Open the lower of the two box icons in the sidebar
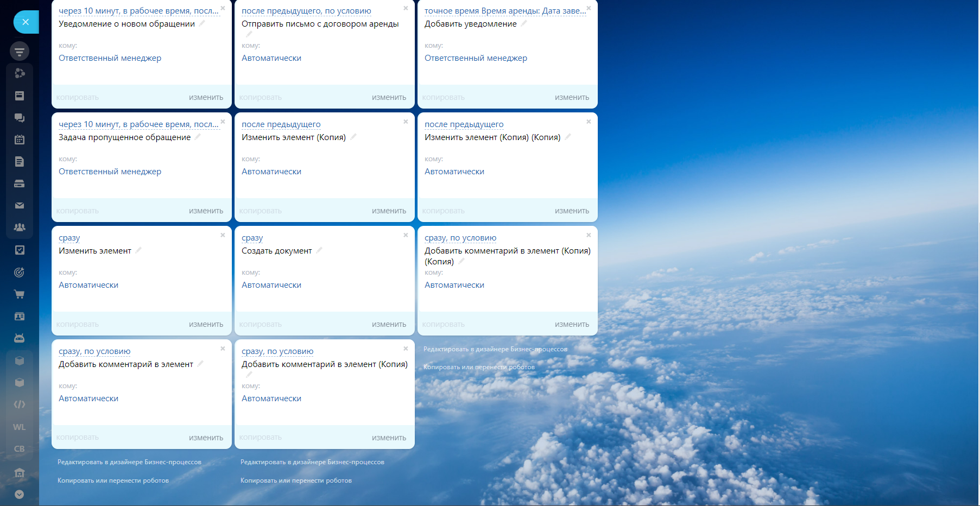The image size is (980, 506). click(20, 382)
